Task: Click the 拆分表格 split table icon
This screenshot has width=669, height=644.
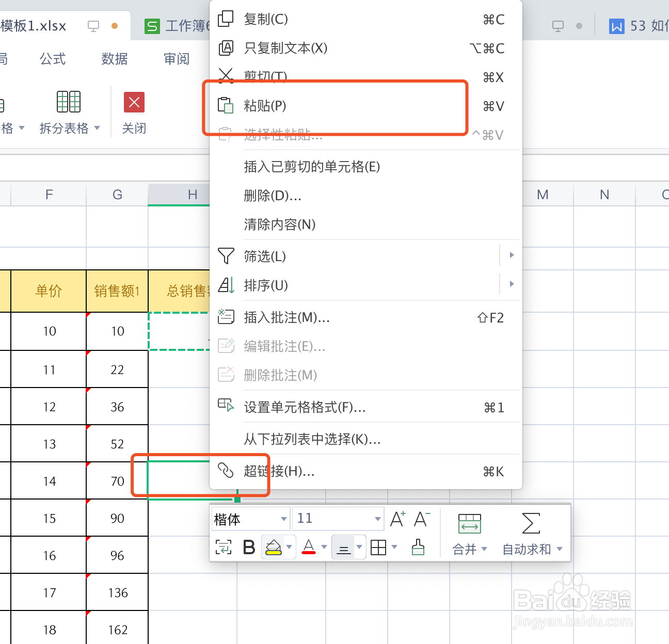Action: (x=67, y=102)
